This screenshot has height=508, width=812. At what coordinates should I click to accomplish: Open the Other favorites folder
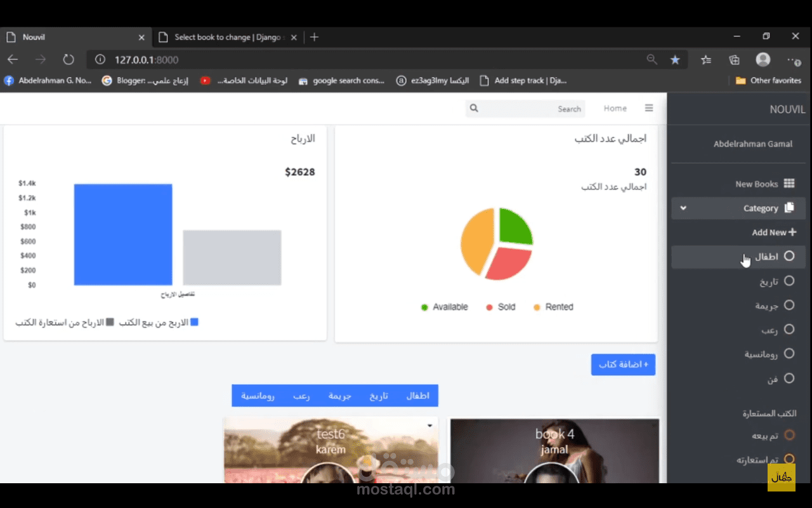tap(768, 81)
